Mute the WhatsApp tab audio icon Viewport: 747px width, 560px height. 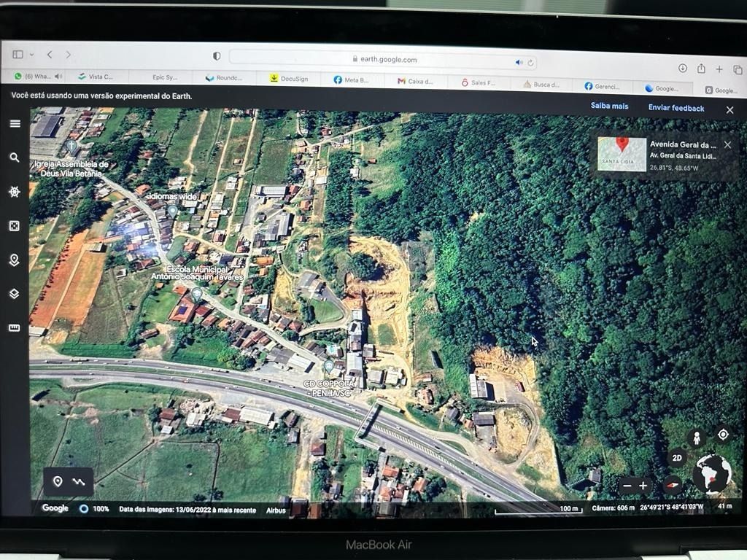coord(58,77)
